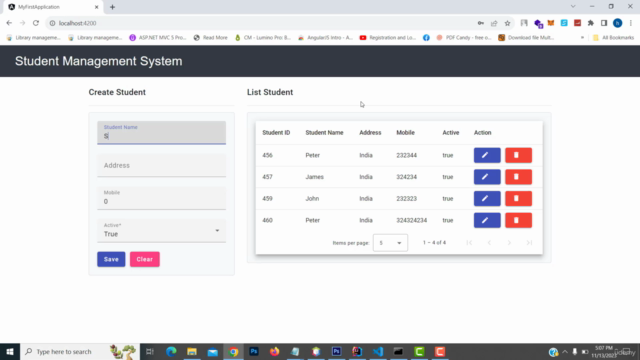Open the Chrome three-dot menu
Screen dimensions: 640x360
click(x=631, y=23)
